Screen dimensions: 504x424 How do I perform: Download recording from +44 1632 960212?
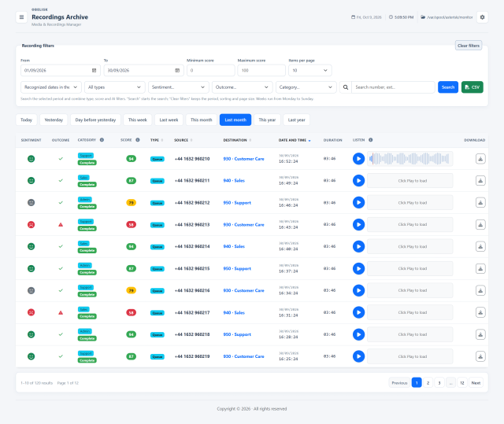pyautogui.click(x=480, y=202)
